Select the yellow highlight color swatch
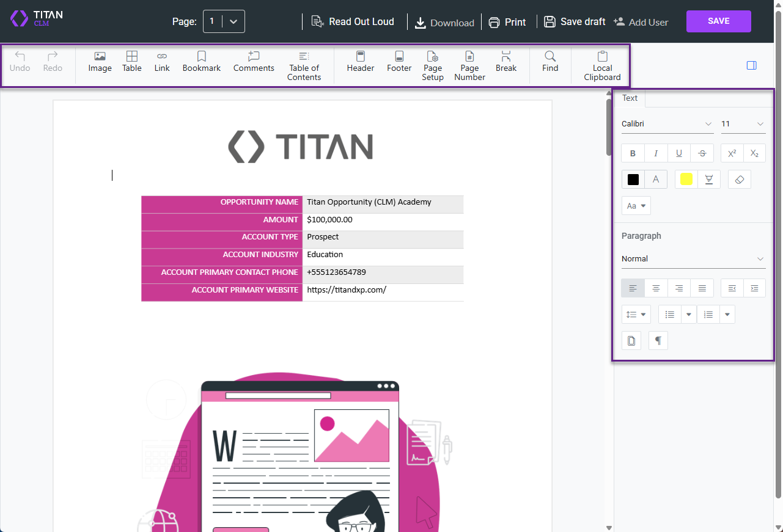 point(686,179)
